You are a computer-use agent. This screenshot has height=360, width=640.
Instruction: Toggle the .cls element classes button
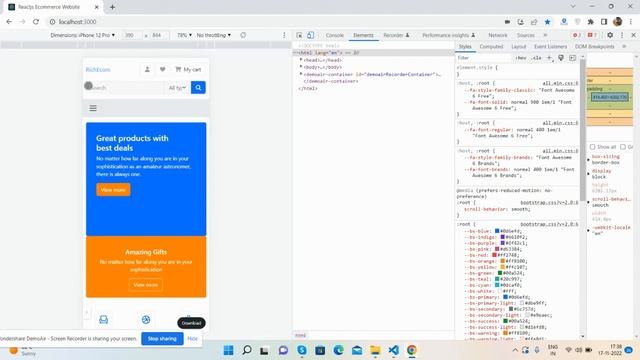click(x=536, y=58)
